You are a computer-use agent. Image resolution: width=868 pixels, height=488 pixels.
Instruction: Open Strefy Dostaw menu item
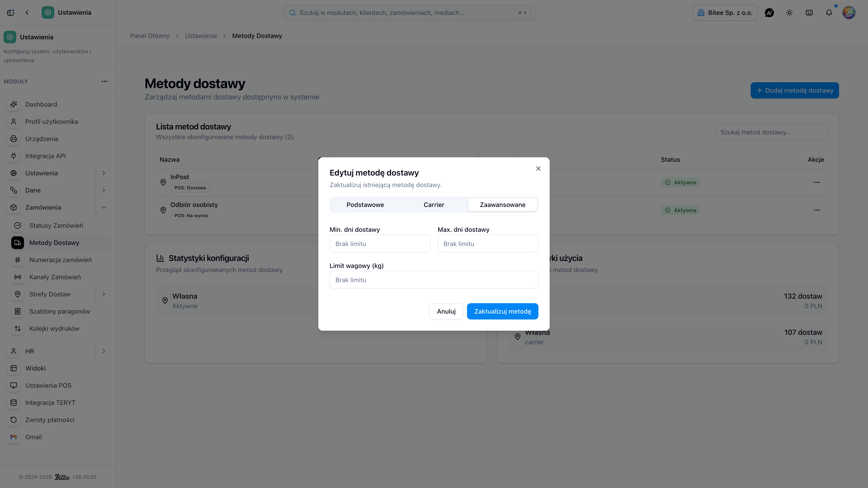[x=50, y=294]
